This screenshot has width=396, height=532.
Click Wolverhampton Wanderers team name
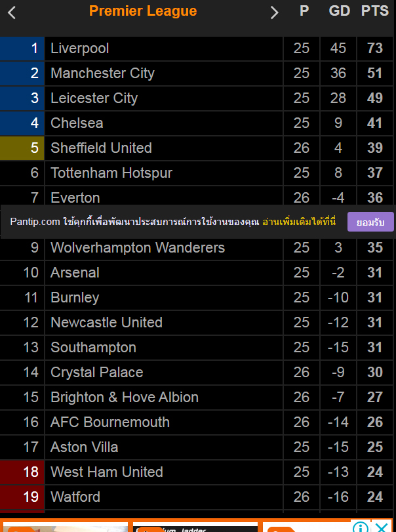click(x=138, y=248)
